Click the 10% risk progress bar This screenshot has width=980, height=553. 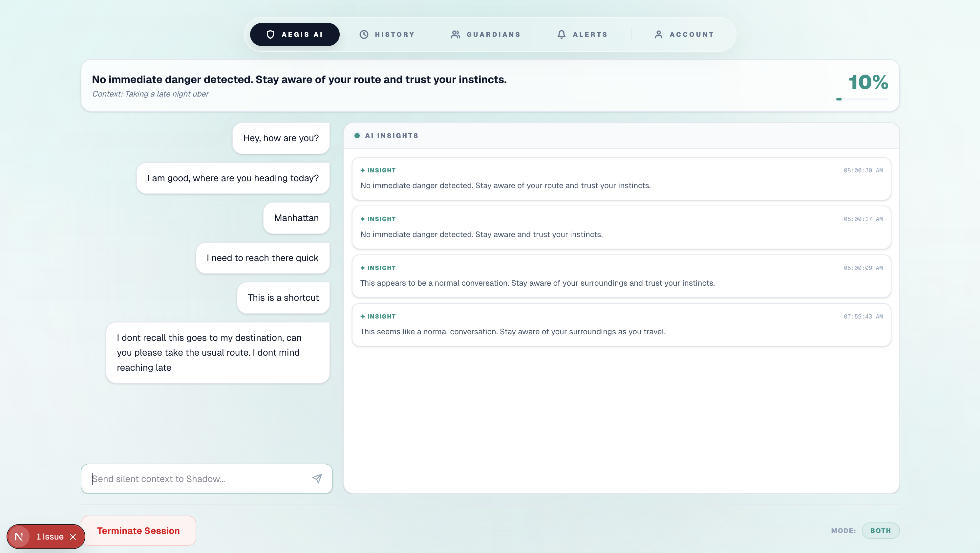pos(862,99)
